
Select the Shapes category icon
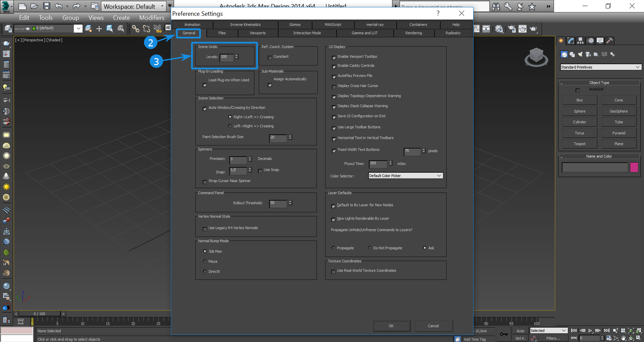click(x=572, y=54)
